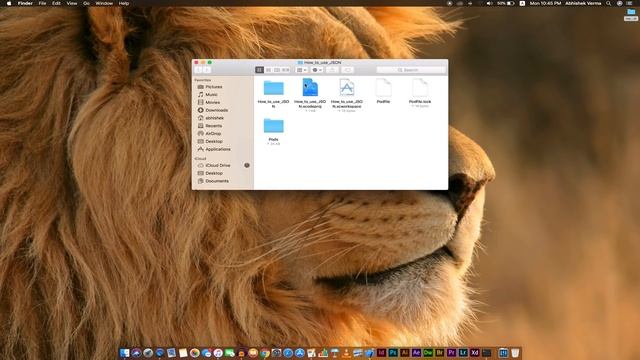Screen dimensions: 640x360
Task: Click the battery status in menu bar
Action: point(506,3)
